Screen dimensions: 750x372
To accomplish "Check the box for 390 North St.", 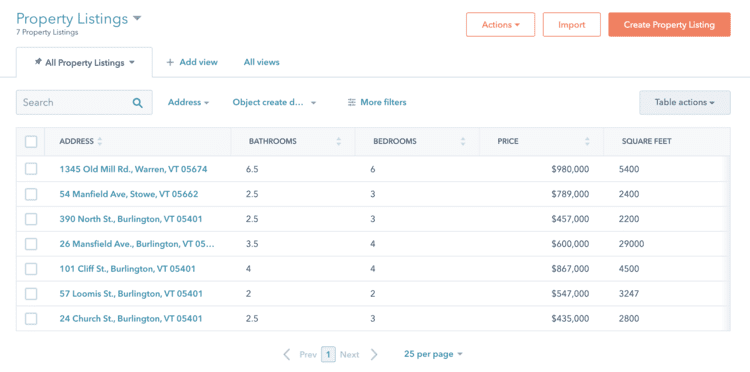I will click(x=31, y=219).
